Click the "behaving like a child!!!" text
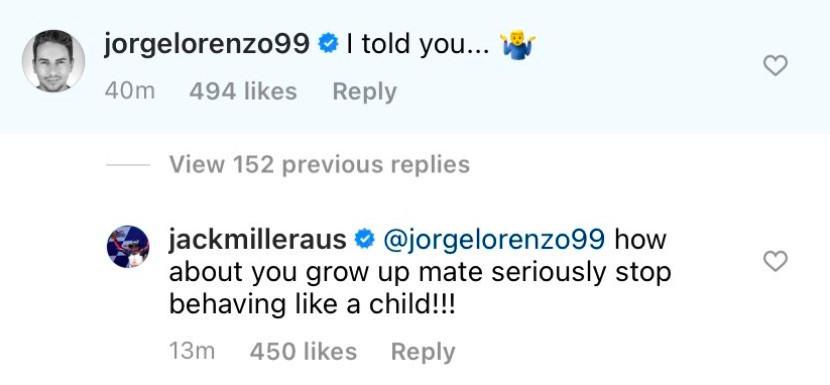Viewport: 830px width, 385px height. (312, 305)
